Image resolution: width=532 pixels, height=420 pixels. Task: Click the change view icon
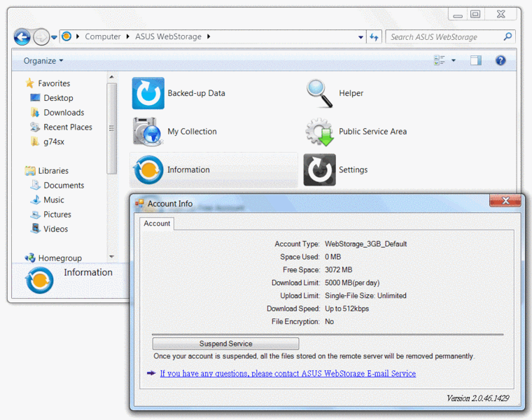click(x=440, y=60)
